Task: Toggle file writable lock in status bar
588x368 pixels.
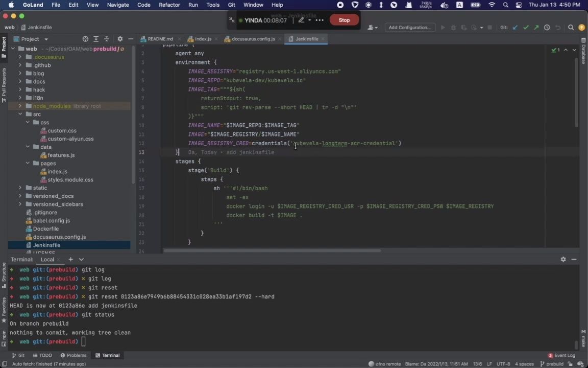Action: point(570,363)
